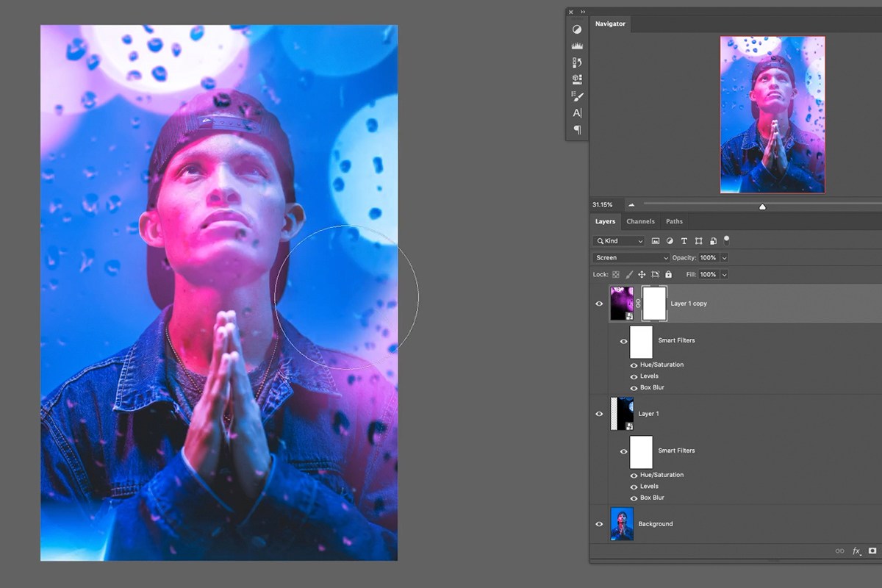The height and width of the screenshot is (588, 882).
Task: Hide Levels filter on Layer 1 copy
Action: [634, 376]
